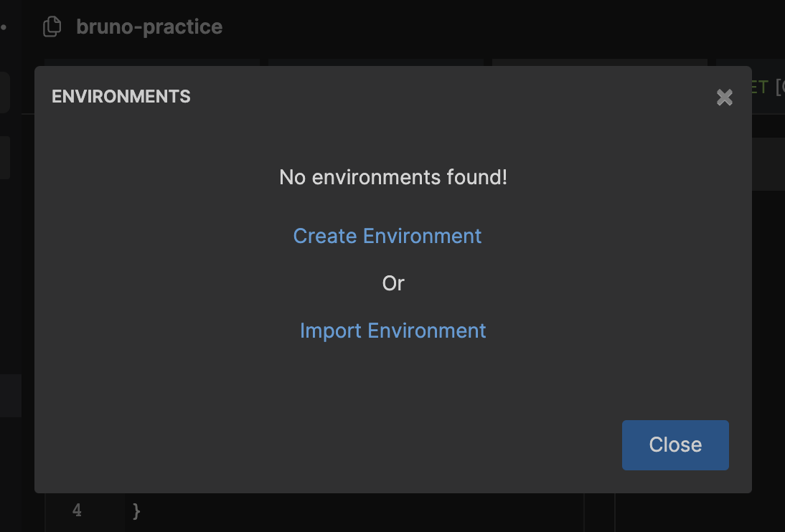Click the highlighted sidebar row at left edge

click(x=11, y=395)
